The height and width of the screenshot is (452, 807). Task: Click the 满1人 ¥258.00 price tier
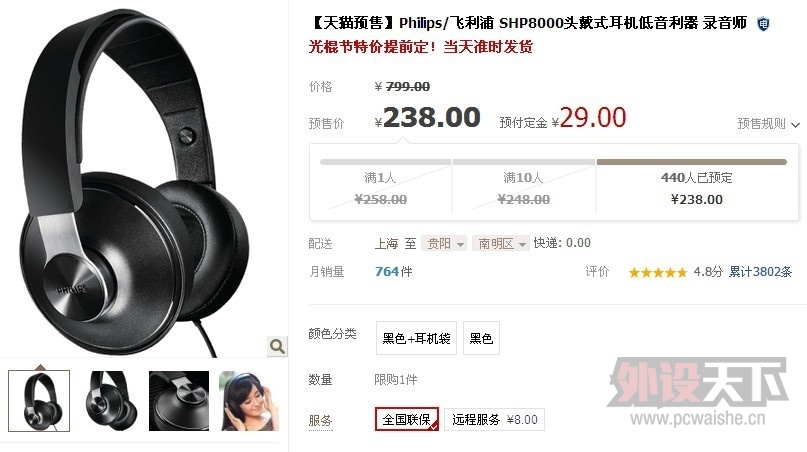coord(381,188)
